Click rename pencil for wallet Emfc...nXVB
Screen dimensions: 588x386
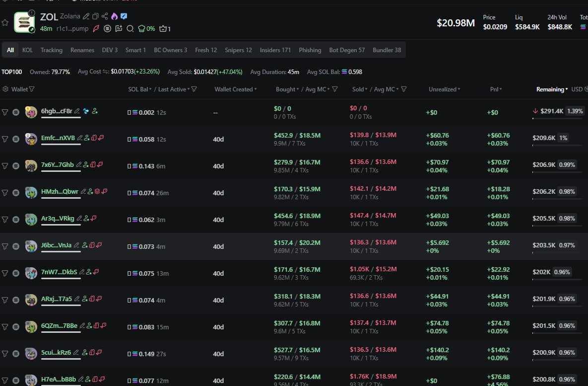click(80, 138)
